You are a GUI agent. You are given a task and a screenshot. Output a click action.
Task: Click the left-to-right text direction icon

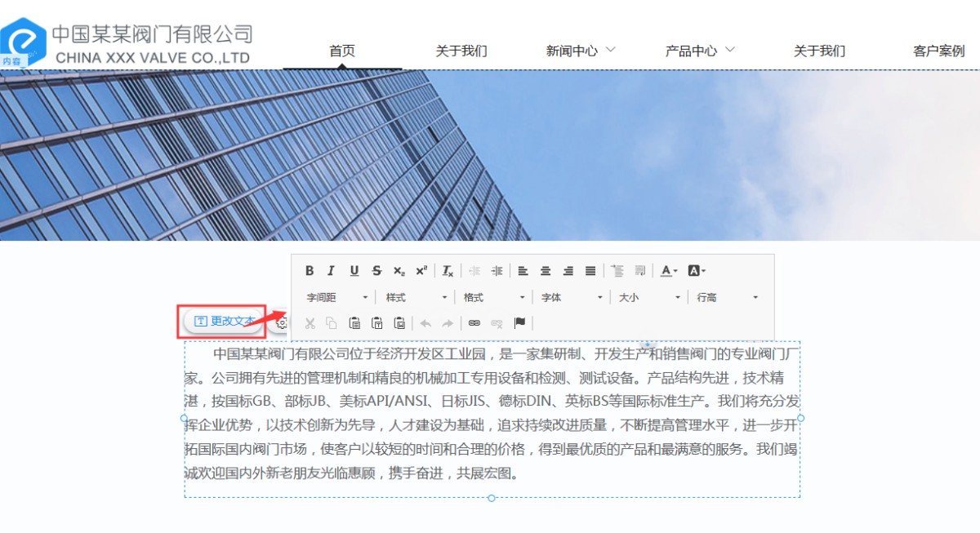617,271
